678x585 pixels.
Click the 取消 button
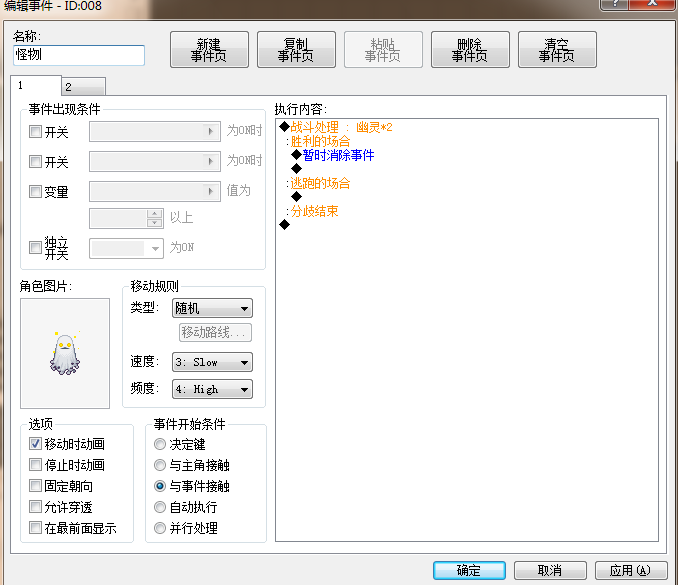[550, 570]
